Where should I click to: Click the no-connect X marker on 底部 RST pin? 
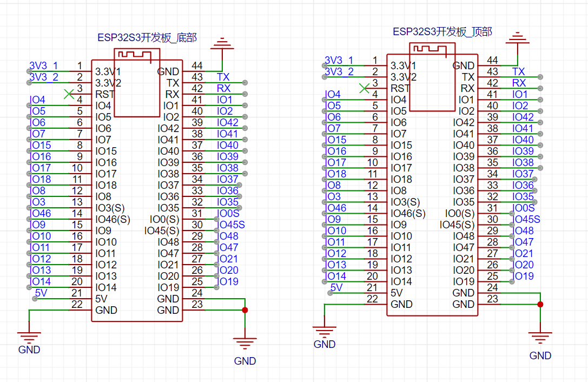pos(69,94)
